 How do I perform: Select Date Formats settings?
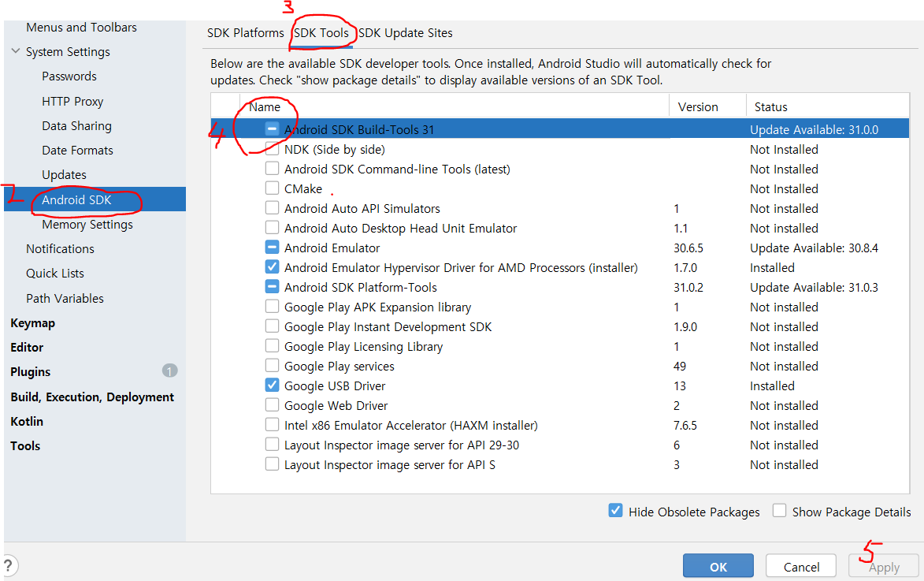(77, 151)
